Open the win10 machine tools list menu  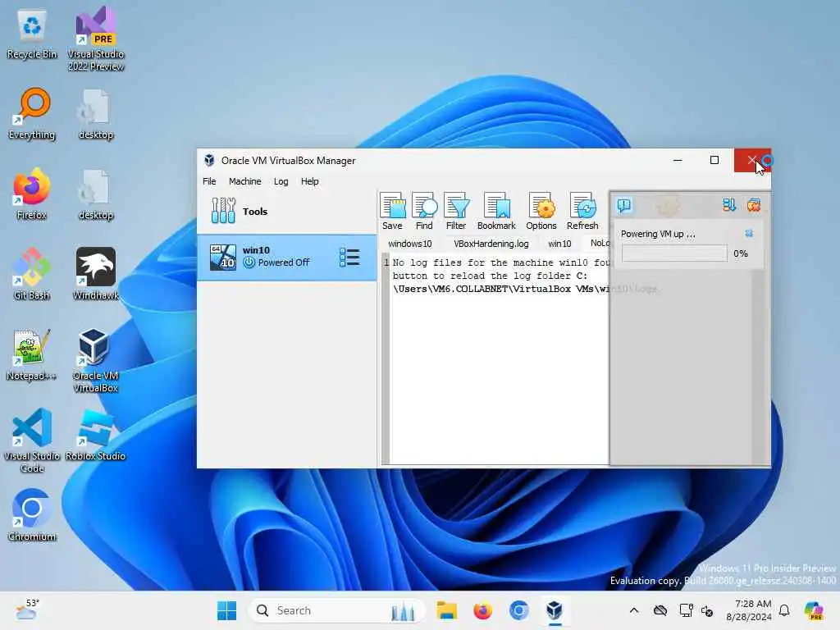click(x=349, y=258)
